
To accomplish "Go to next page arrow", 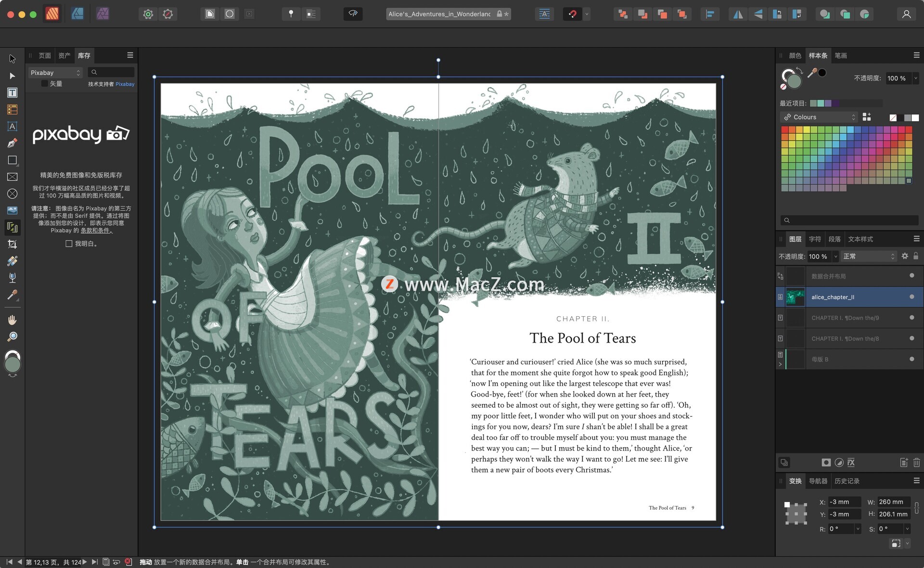I will 85,562.
